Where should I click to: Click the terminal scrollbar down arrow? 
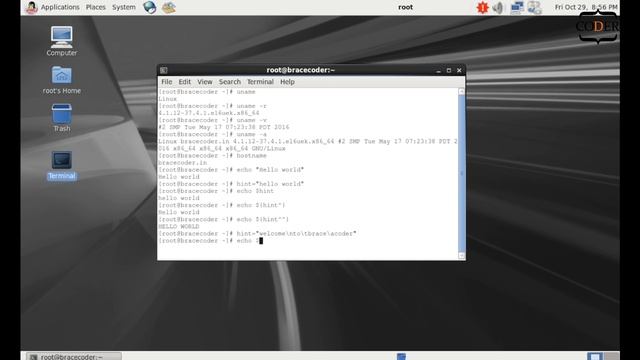(462, 256)
